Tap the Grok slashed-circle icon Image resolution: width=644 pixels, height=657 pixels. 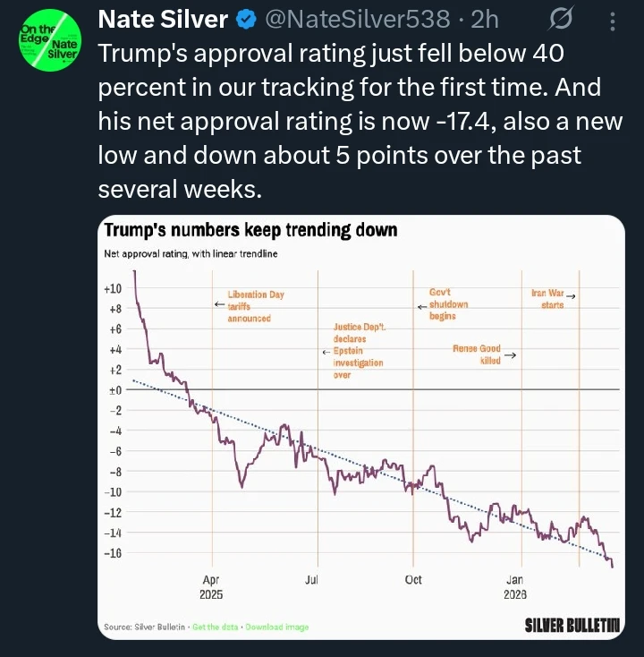(x=563, y=19)
